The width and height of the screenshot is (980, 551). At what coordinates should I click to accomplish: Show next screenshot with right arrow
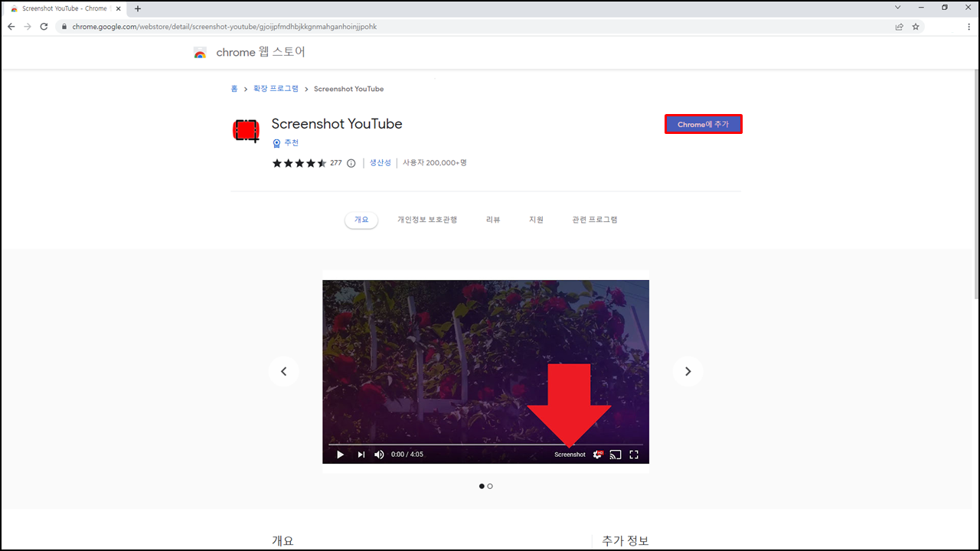click(688, 371)
